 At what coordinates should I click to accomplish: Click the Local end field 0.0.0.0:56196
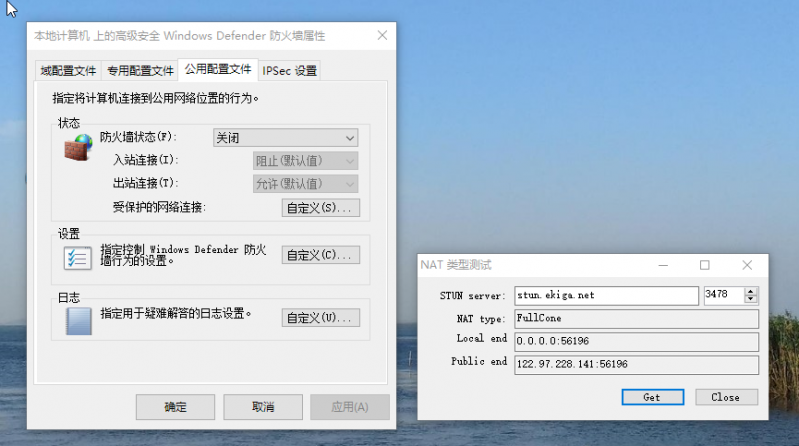[636, 342]
